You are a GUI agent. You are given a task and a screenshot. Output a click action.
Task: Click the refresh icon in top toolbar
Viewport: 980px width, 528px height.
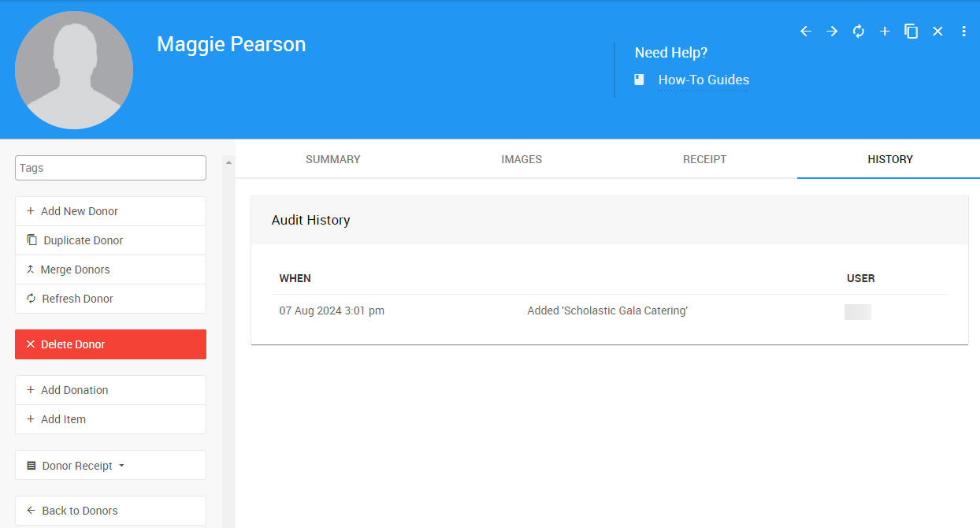859,32
